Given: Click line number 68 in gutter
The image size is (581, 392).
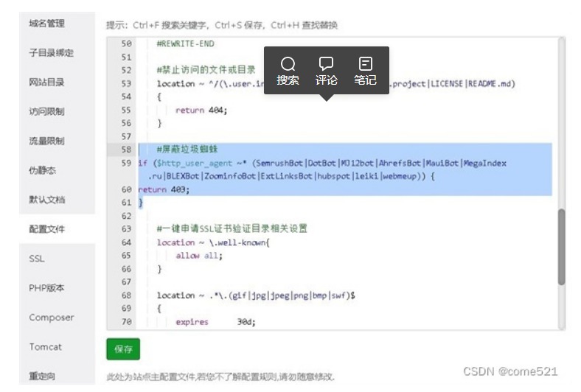Looking at the screenshot, I should pyautogui.click(x=126, y=295).
